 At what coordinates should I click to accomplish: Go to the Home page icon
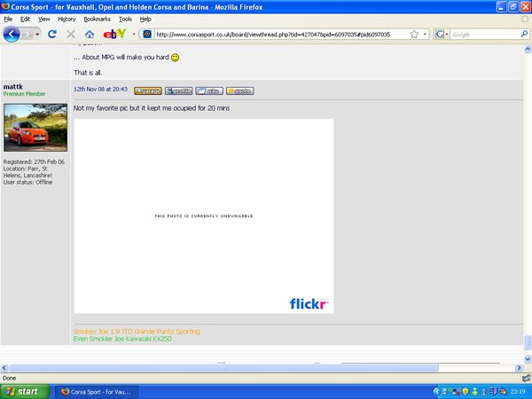(x=90, y=34)
